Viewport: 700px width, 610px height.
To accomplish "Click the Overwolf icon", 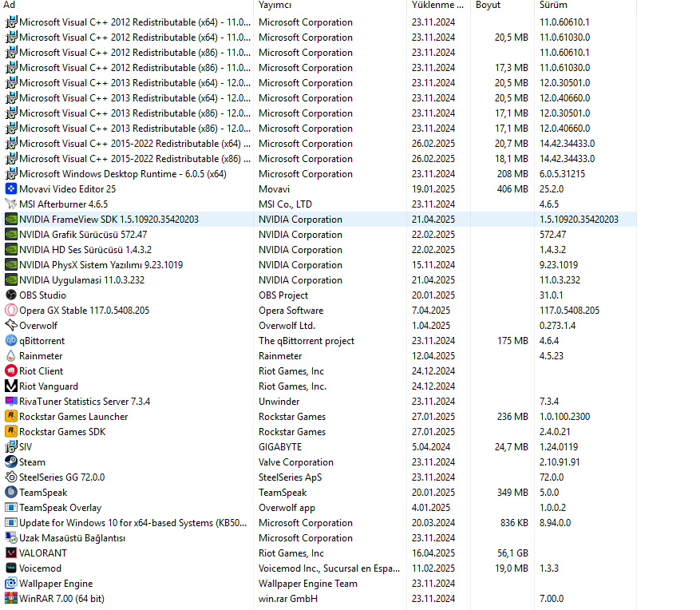I will point(10,326).
